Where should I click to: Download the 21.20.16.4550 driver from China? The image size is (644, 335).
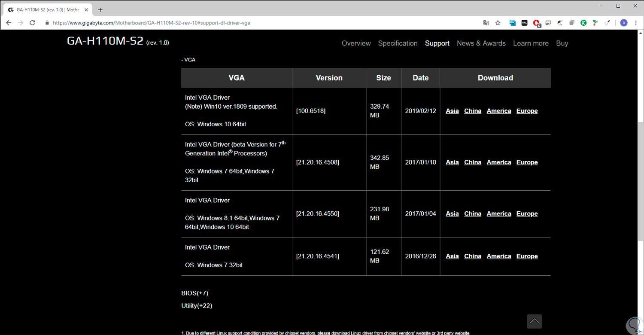pyautogui.click(x=473, y=213)
